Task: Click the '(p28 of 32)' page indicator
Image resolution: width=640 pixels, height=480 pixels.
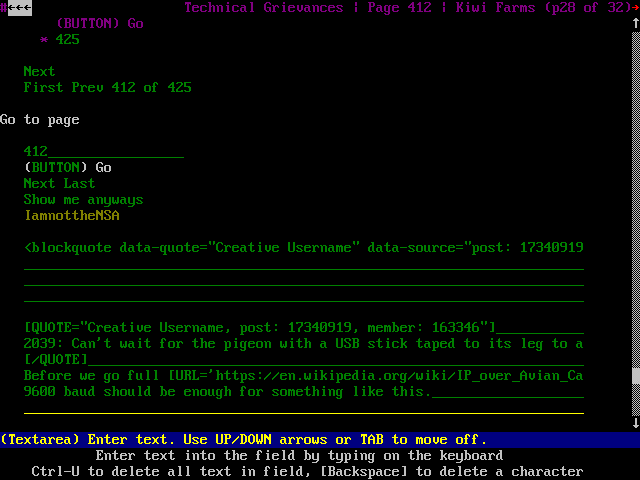Action: (x=588, y=7)
